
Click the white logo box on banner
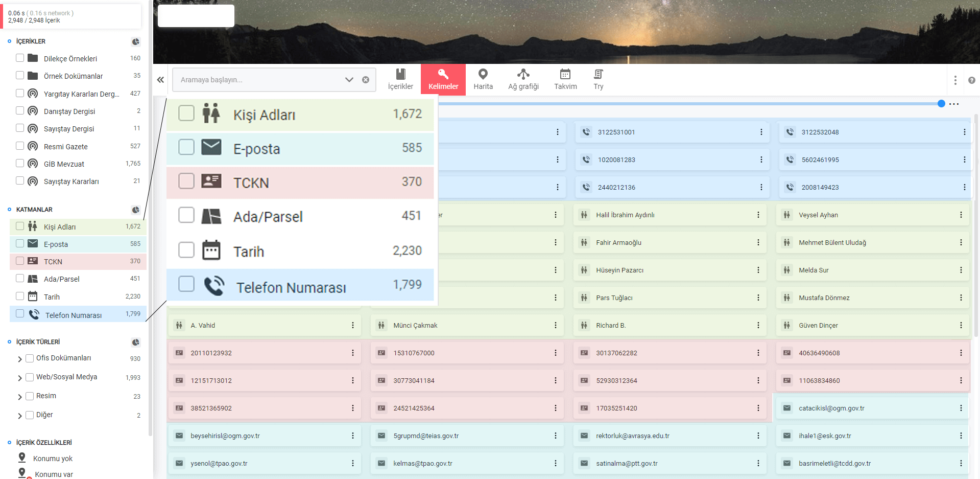196,16
